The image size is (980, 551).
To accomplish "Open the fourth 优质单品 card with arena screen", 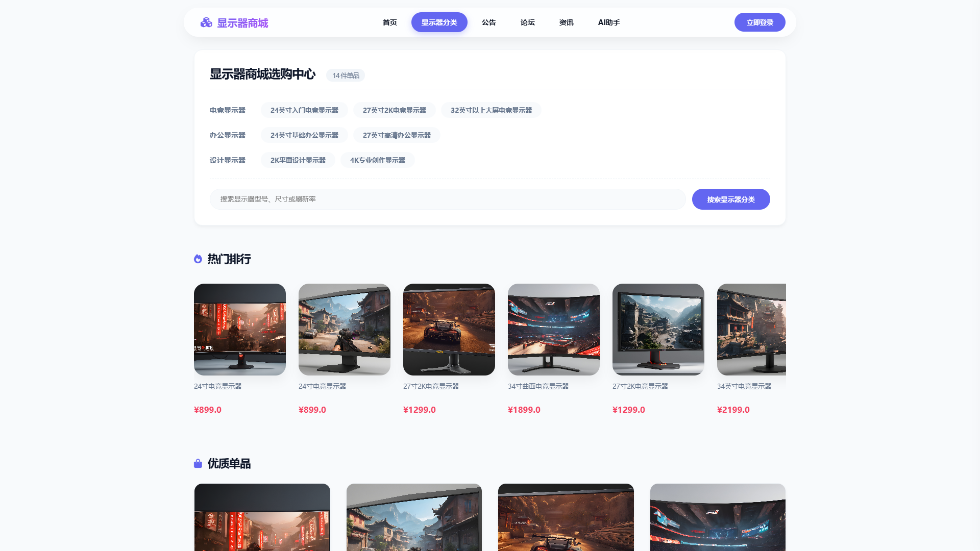I will coord(718,517).
